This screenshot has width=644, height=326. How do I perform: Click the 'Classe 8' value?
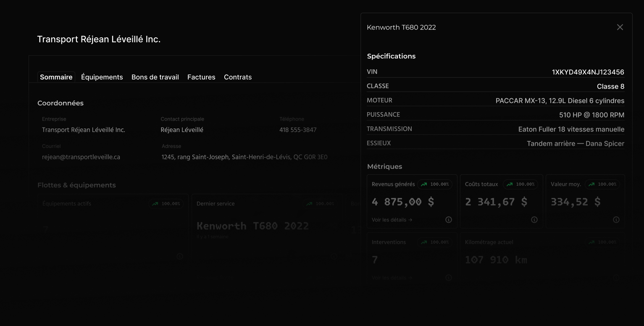[610, 87]
